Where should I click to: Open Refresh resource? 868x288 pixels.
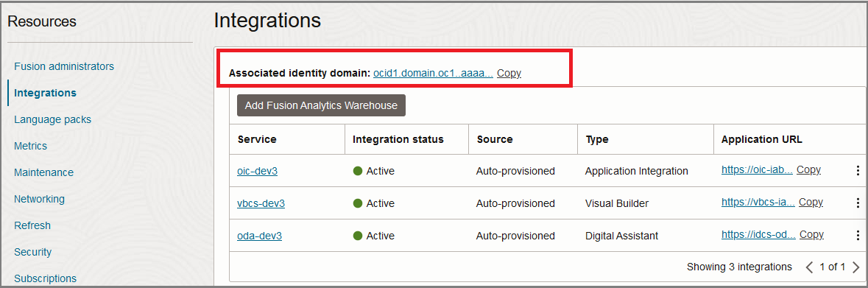pyautogui.click(x=32, y=225)
